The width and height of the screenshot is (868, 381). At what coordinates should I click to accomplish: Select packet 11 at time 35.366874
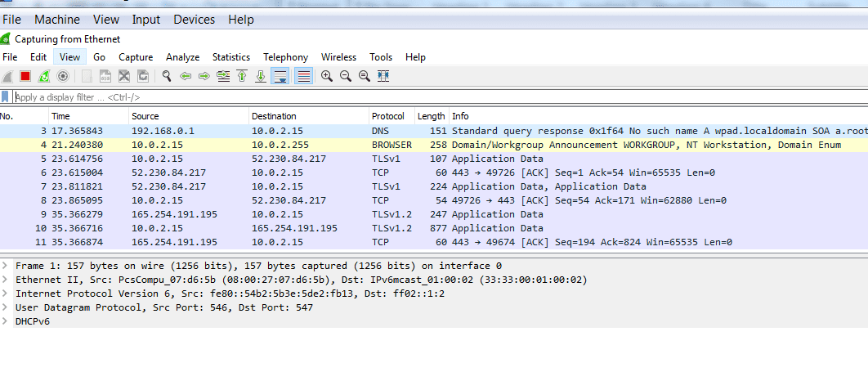click(434, 242)
